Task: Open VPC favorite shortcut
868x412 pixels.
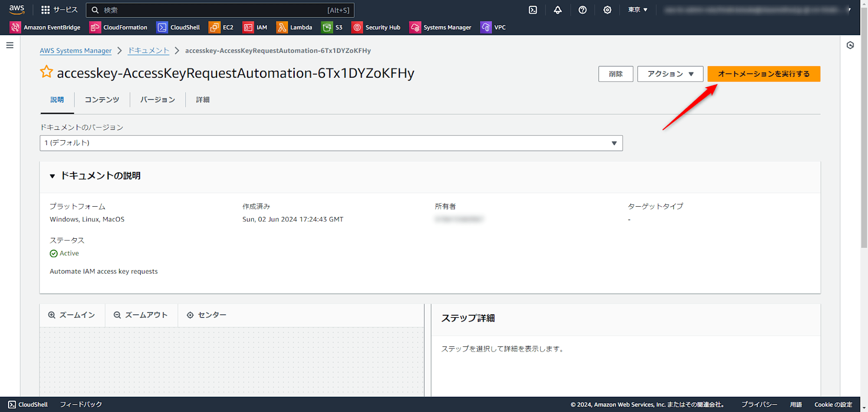Action: 493,27
